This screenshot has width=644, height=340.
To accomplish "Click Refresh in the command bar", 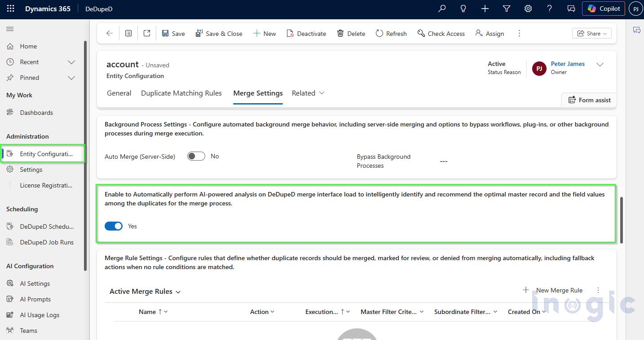I will coord(391,34).
